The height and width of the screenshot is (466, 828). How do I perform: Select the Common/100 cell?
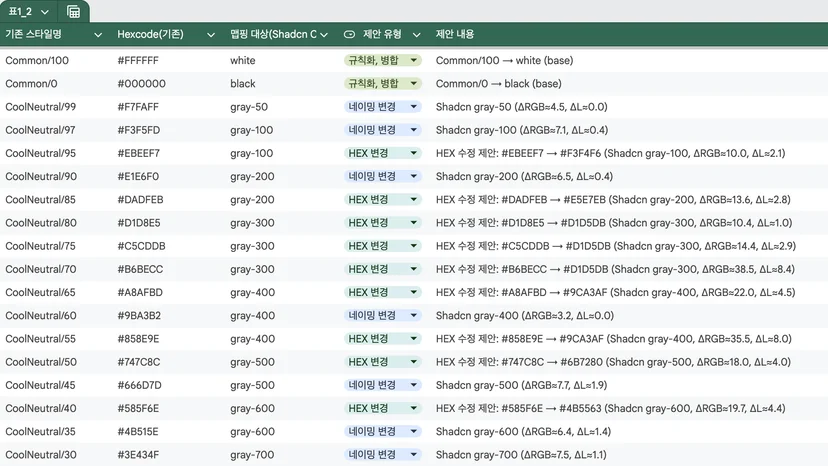[x=37, y=61]
